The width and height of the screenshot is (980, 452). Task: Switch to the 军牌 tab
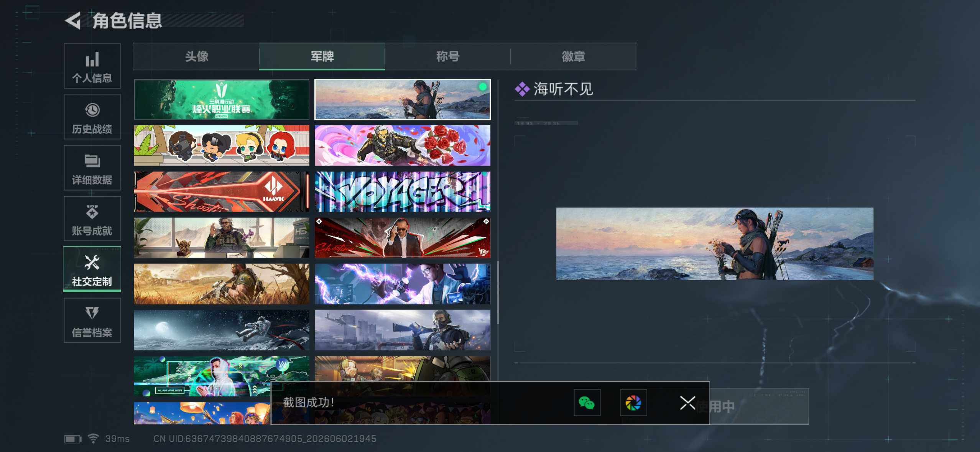(322, 56)
